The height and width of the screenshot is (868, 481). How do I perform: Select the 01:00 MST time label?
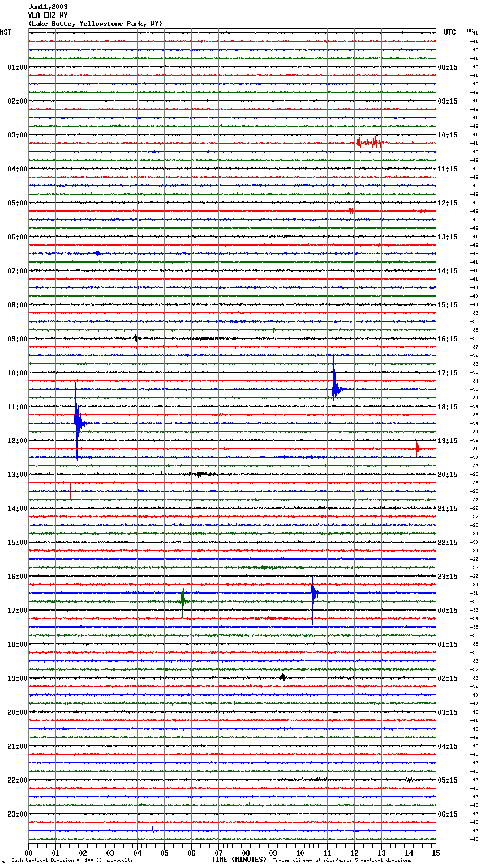(17, 67)
